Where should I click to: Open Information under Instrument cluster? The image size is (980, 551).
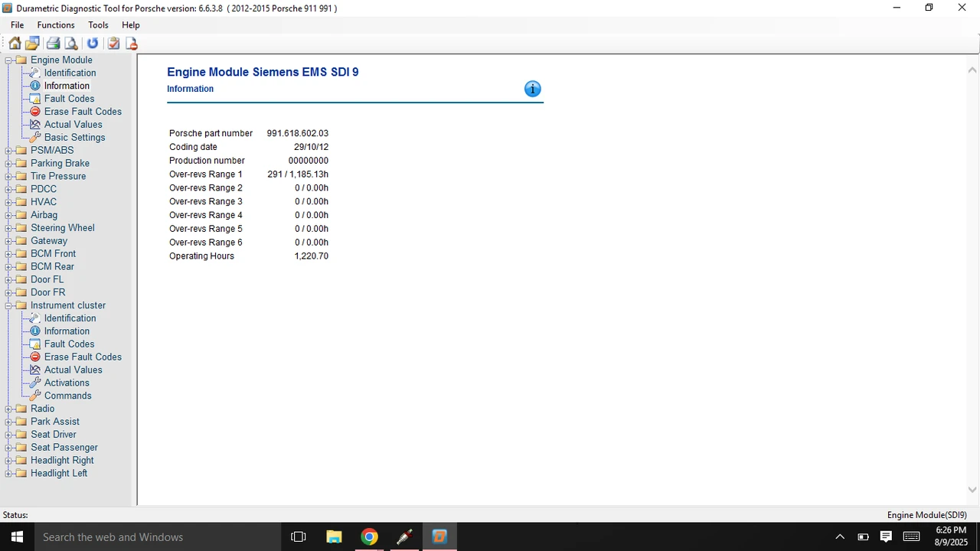coord(67,331)
